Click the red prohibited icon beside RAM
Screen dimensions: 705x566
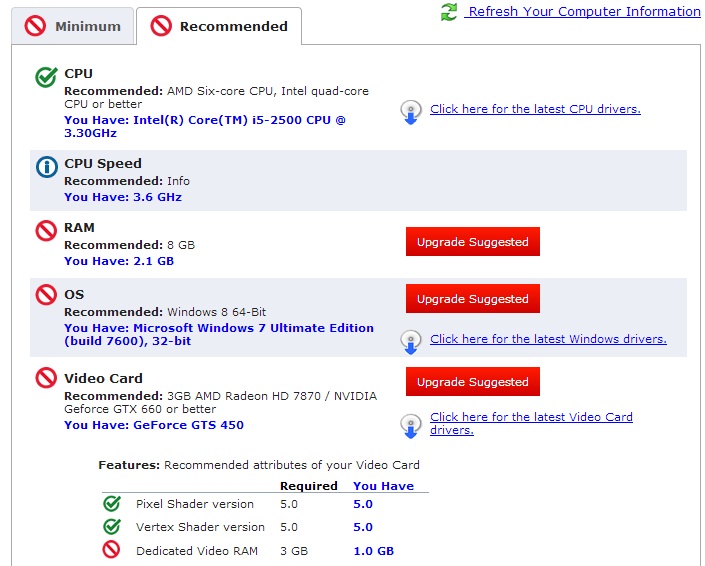(x=46, y=231)
